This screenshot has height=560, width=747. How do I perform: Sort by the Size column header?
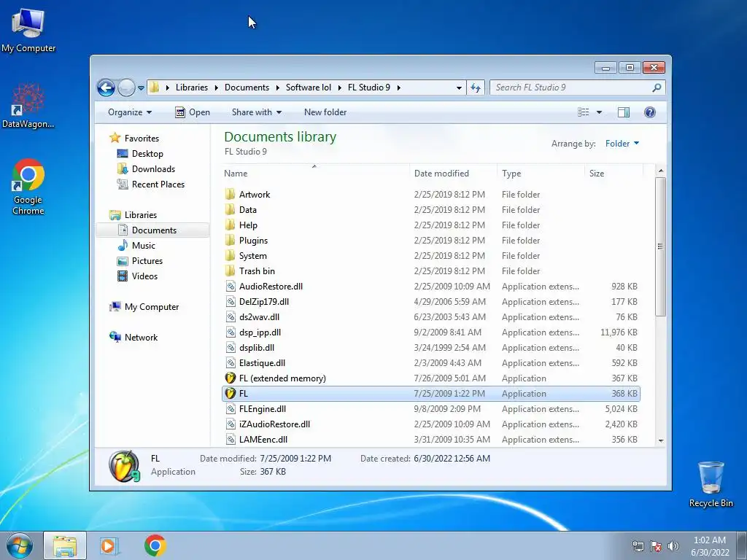[x=614, y=174]
